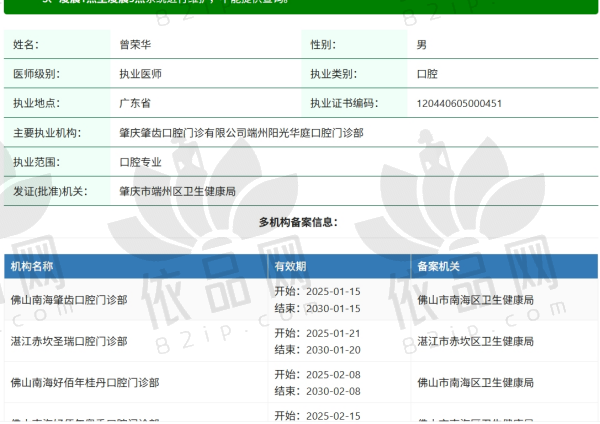Click the 发证(批准)机关 label

pyautogui.click(x=50, y=191)
